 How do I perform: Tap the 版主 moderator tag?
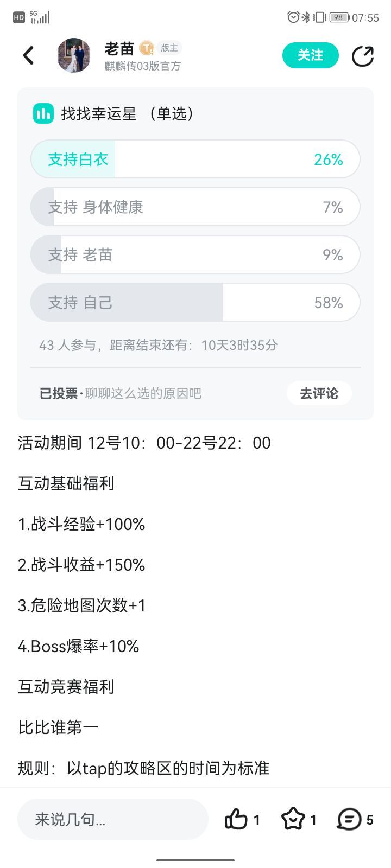click(x=169, y=48)
